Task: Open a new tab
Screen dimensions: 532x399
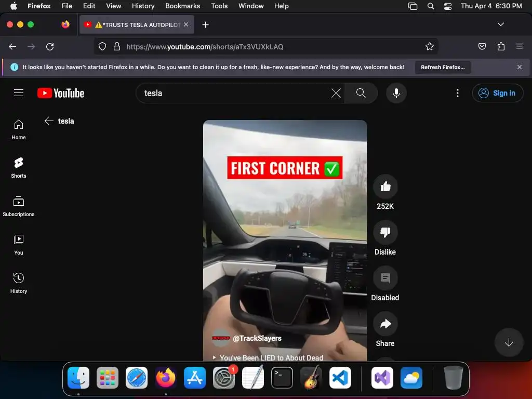Action: (x=205, y=25)
